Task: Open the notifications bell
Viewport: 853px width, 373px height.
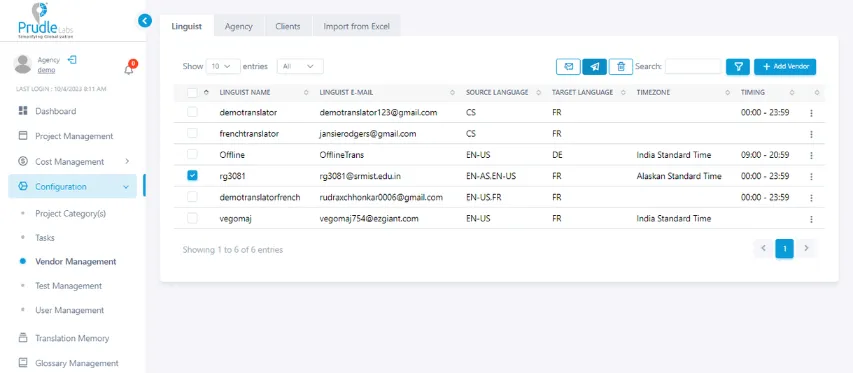Action: pos(129,69)
